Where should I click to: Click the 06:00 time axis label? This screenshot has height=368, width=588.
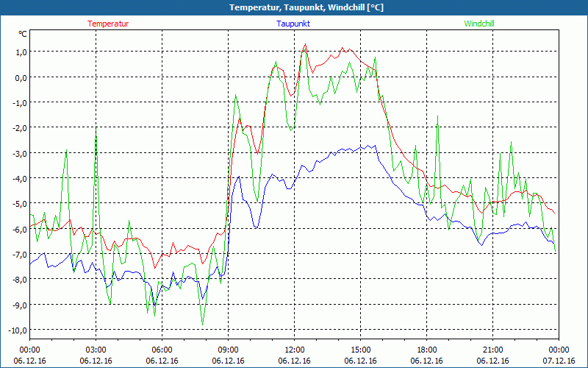pyautogui.click(x=162, y=350)
